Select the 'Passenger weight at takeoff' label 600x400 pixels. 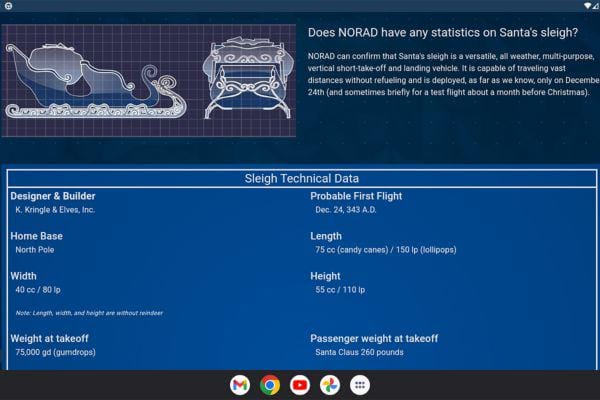(x=374, y=338)
